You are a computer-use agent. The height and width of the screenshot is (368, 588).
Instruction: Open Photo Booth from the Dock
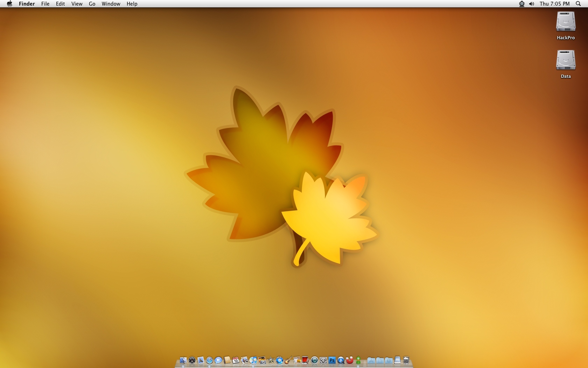coord(306,360)
